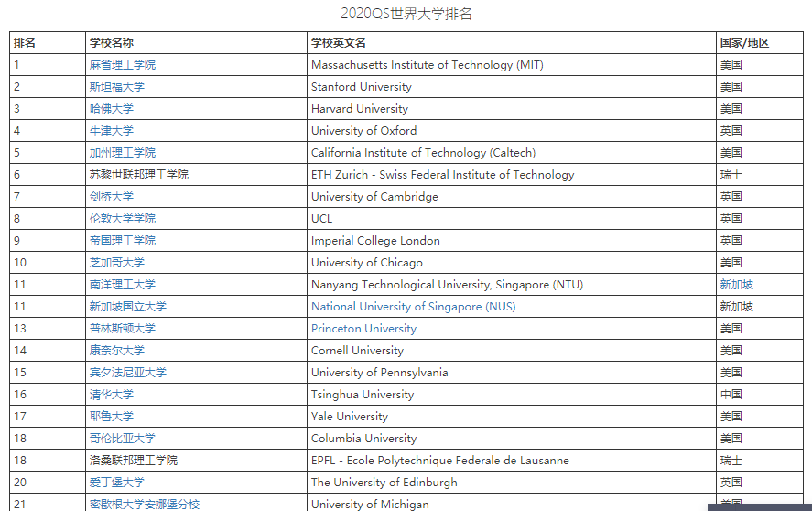Screen dimensions: 812x511
Task: Click the 瑞士 cell in ETH Zurich row
Action: click(x=760, y=175)
